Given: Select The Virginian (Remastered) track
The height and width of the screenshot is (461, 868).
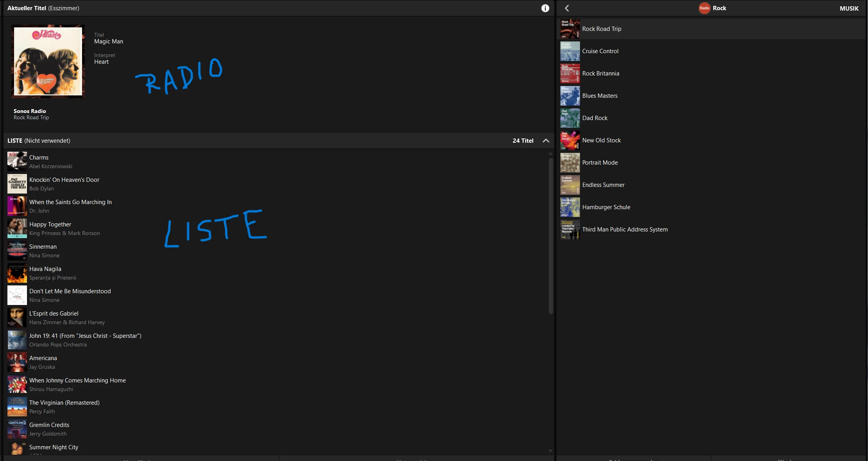Looking at the screenshot, I should click(276, 407).
